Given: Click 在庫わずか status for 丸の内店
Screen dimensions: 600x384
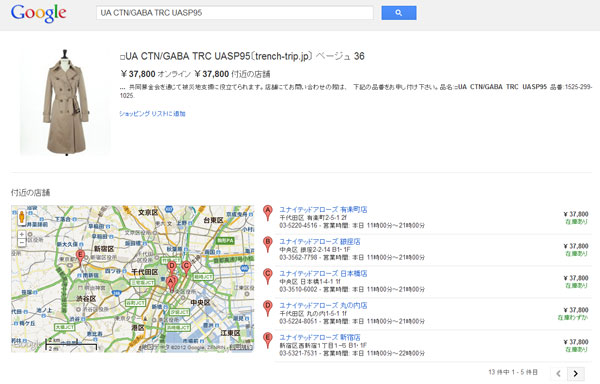Looking at the screenshot, I should pos(573,317).
